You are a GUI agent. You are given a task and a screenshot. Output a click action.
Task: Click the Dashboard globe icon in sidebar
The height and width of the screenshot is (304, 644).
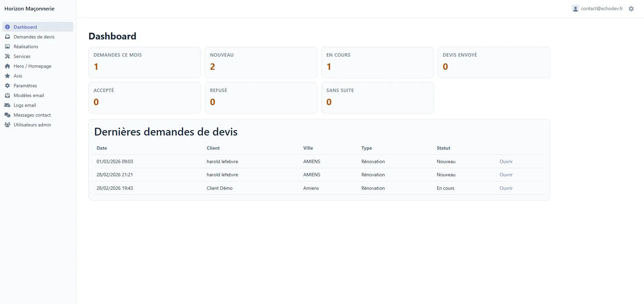click(x=7, y=27)
